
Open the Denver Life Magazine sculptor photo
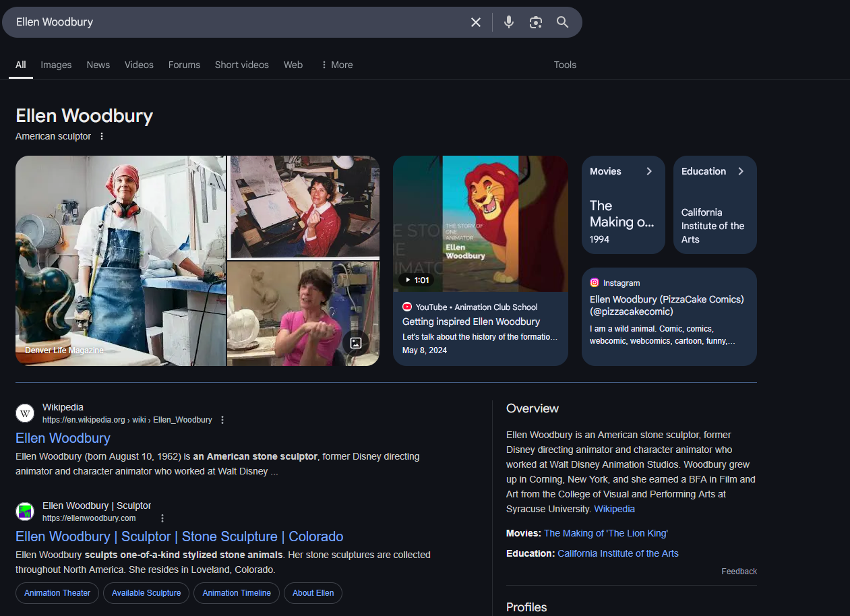pyautogui.click(x=121, y=261)
